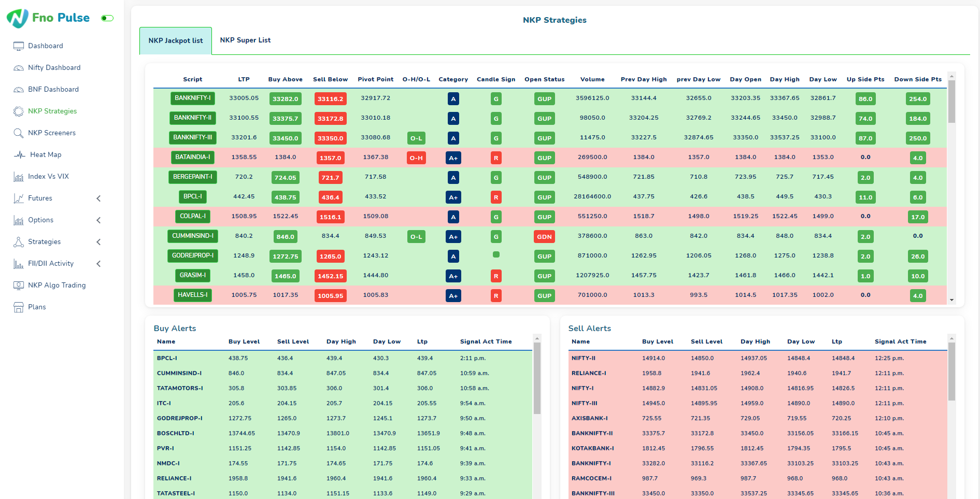Click the green candle dot for GODREJPROP-I

[496, 254]
